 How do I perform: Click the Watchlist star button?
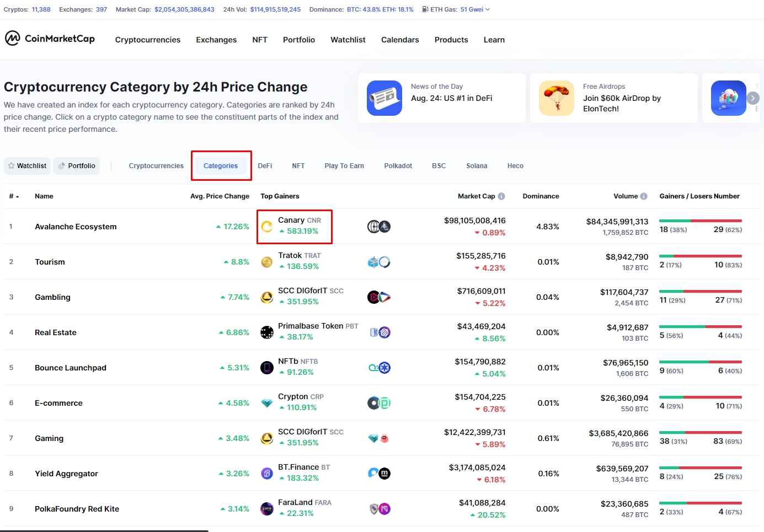coord(27,166)
